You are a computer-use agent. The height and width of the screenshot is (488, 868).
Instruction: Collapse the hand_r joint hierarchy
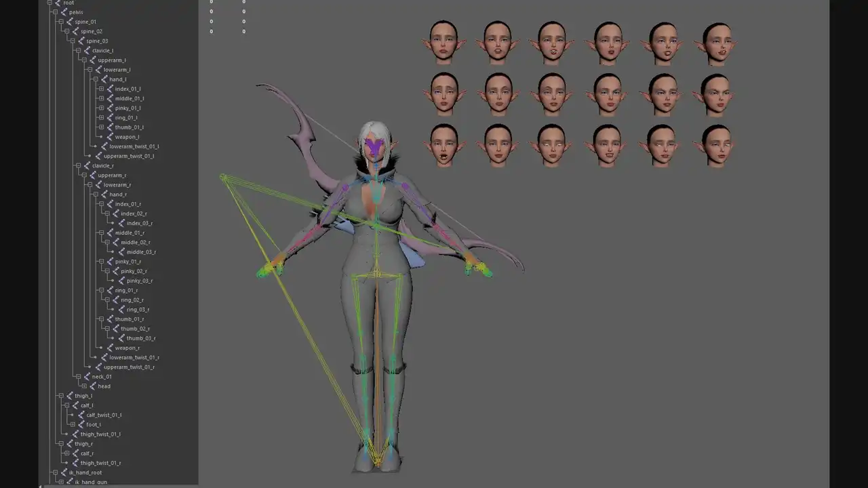(95, 195)
